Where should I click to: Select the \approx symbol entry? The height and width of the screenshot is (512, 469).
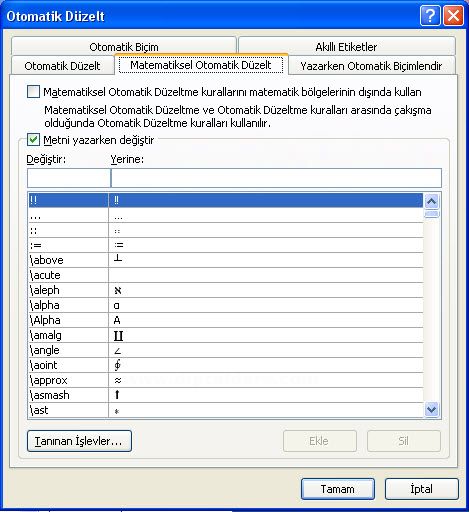tap(226, 380)
